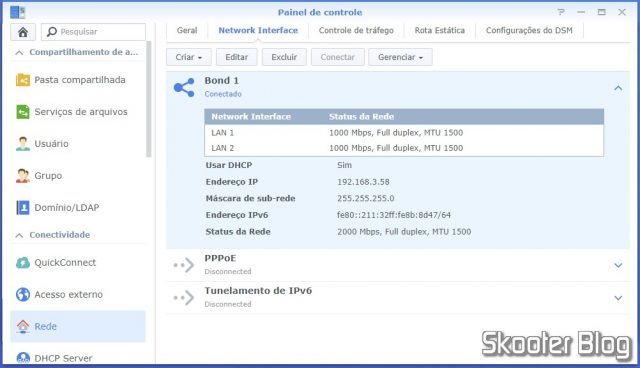Viewport: 640px width, 368px height.
Task: Expand the Tunelamento de IPv6 chevron
Action: (618, 298)
